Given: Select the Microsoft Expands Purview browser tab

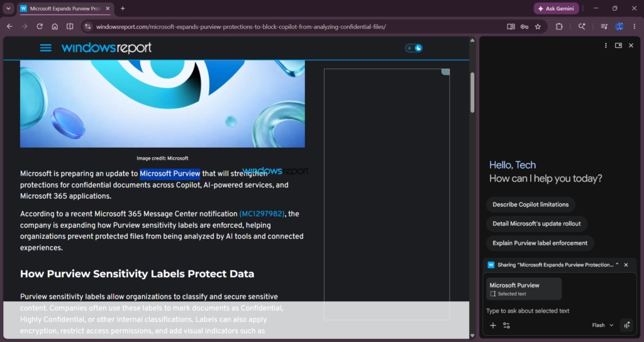Looking at the screenshot, I should (x=65, y=8).
